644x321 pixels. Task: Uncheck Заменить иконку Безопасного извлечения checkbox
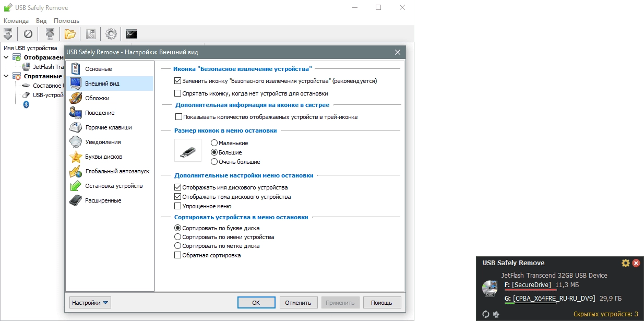(x=178, y=81)
